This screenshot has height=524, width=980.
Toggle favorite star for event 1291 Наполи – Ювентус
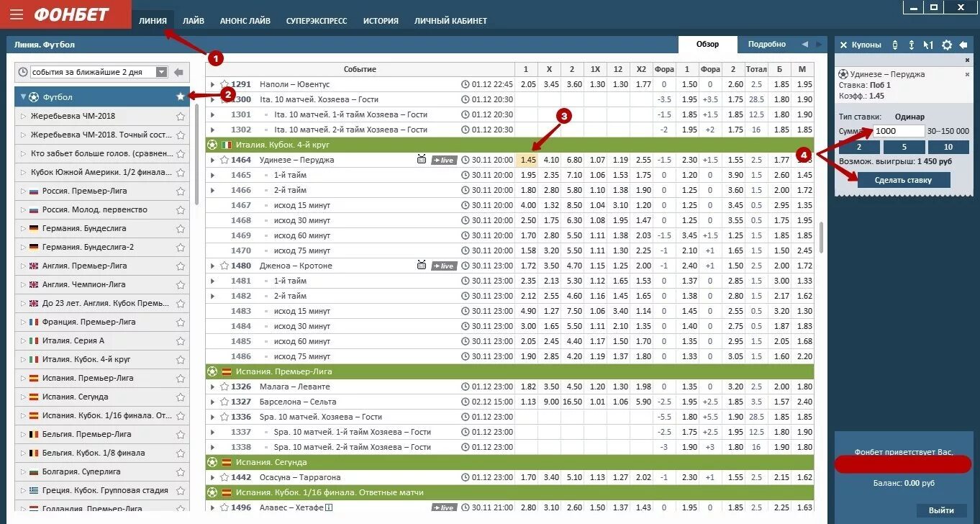click(x=224, y=84)
